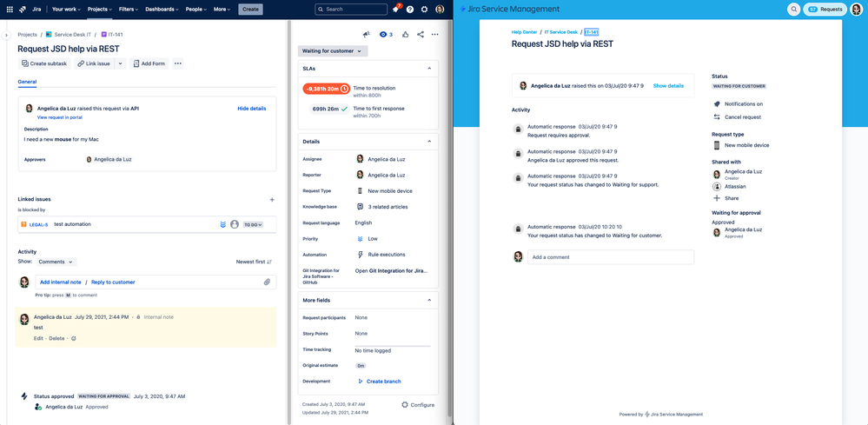Open the Dashboards menu

tap(162, 10)
